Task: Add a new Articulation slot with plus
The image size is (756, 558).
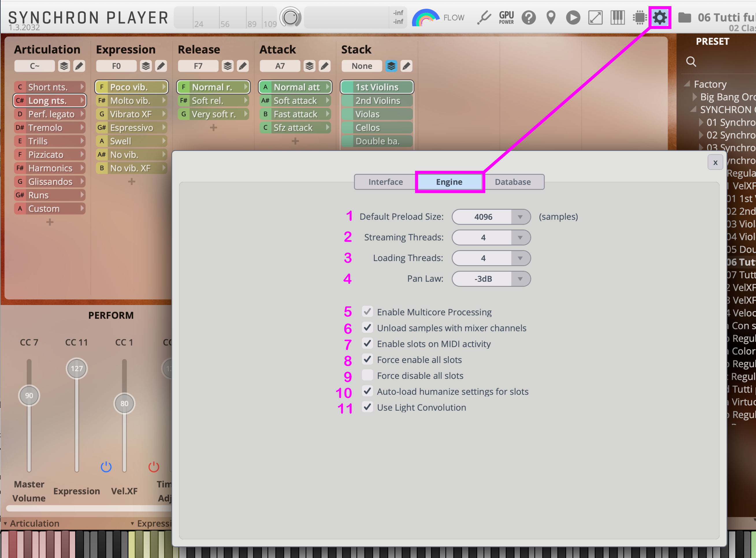Action: point(50,222)
